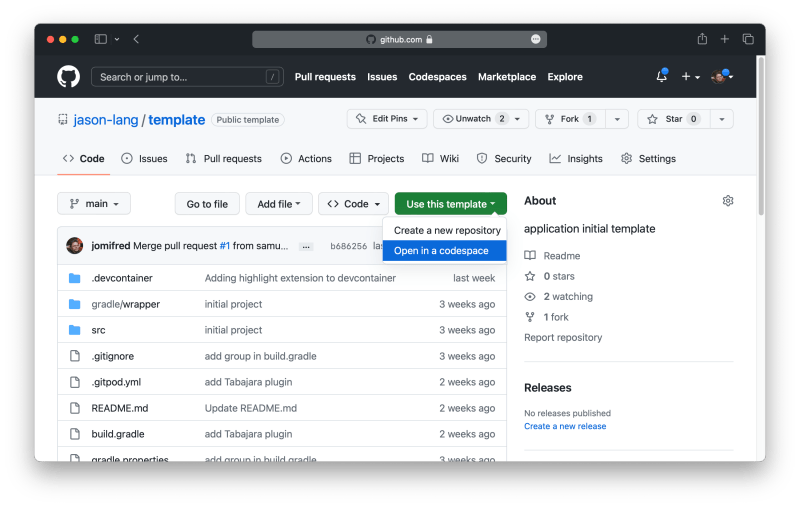Switch to the Security tab
800x507 pixels.
(x=504, y=159)
